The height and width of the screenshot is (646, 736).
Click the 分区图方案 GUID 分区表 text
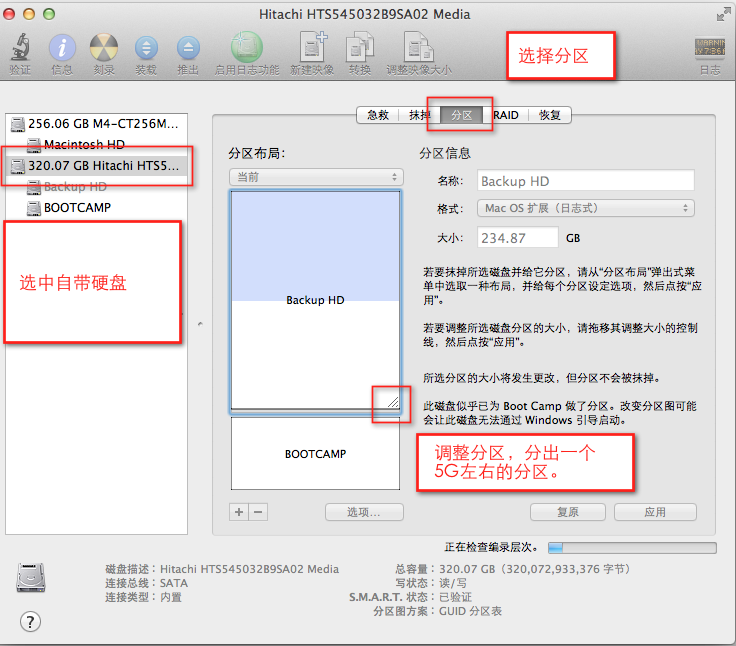[437, 611]
